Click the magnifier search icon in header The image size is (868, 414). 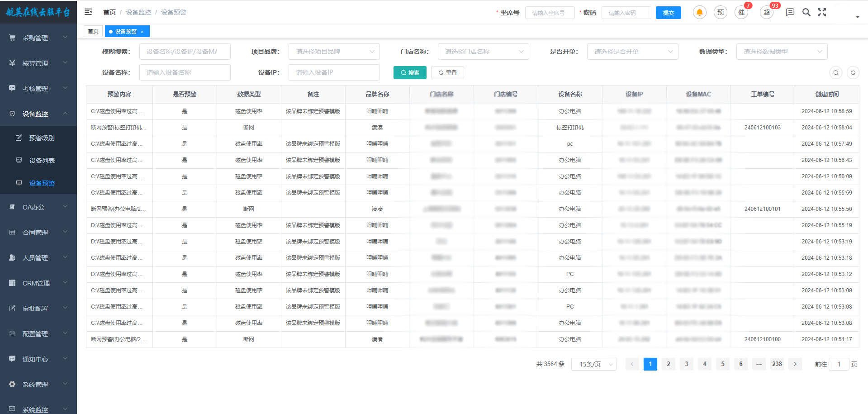click(806, 12)
